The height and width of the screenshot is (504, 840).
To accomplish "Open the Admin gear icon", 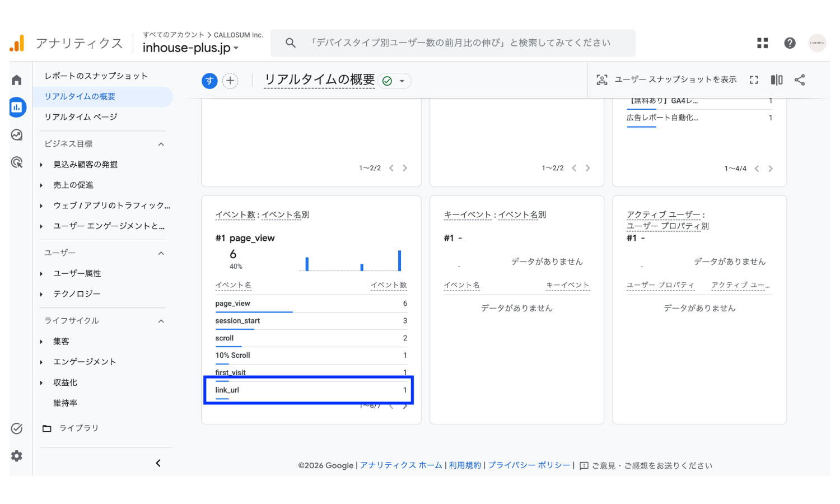I will [17, 456].
